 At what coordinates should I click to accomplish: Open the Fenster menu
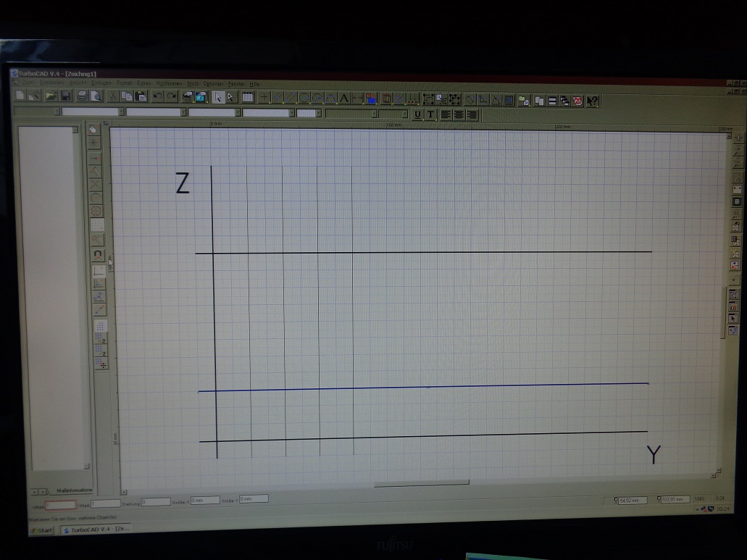(x=236, y=84)
